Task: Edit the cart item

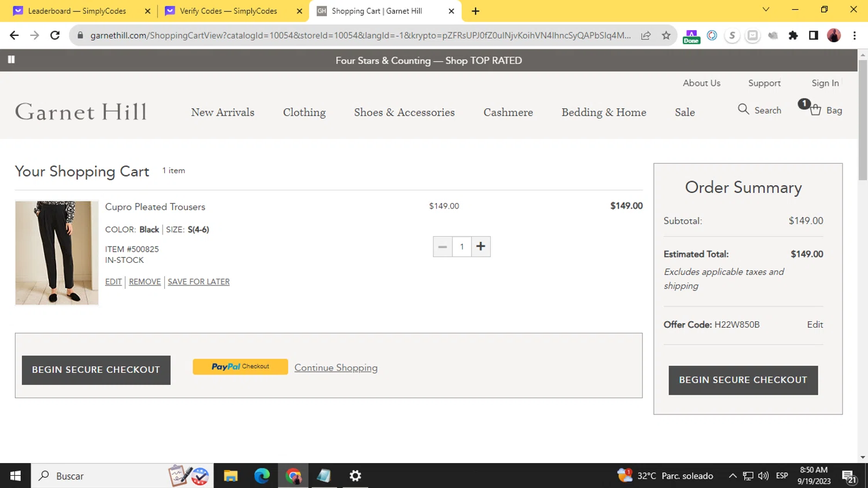Action: coord(113,282)
